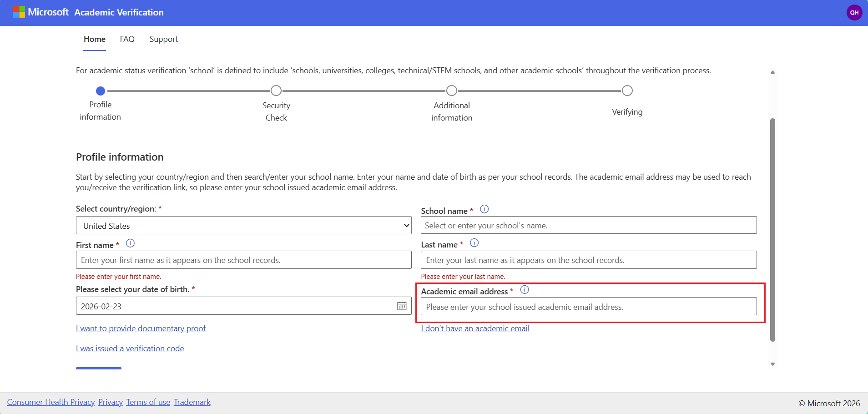Click the School name info icon
The height and width of the screenshot is (414, 868).
tap(484, 209)
